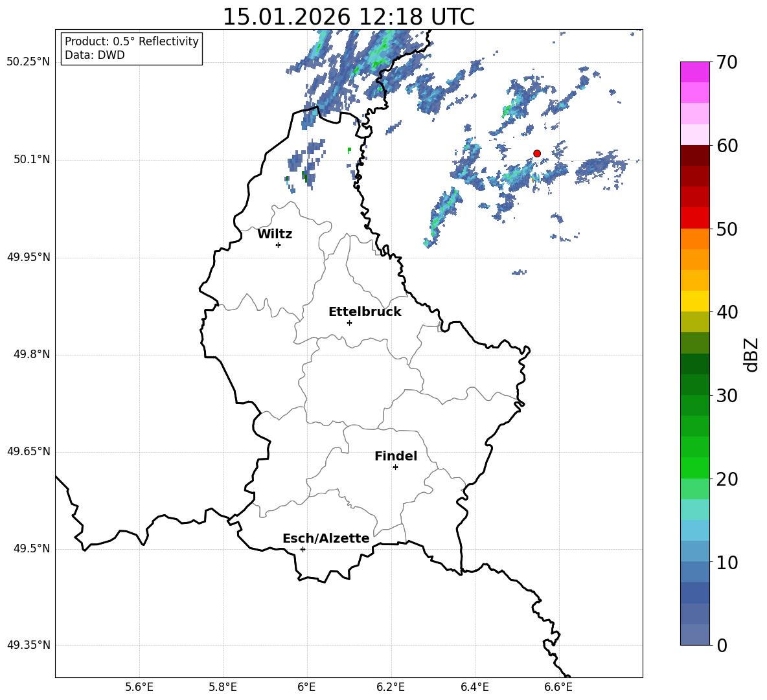Image resolution: width=767 pixels, height=700 pixels.
Task: Click the dark red colorbar segment below 60
Action: [694, 155]
